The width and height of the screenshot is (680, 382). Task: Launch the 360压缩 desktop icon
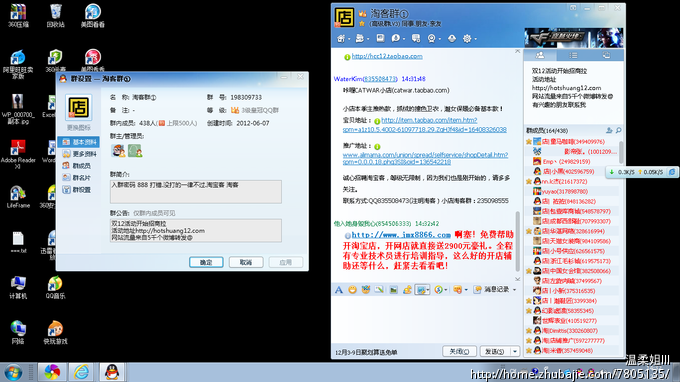tap(18, 15)
